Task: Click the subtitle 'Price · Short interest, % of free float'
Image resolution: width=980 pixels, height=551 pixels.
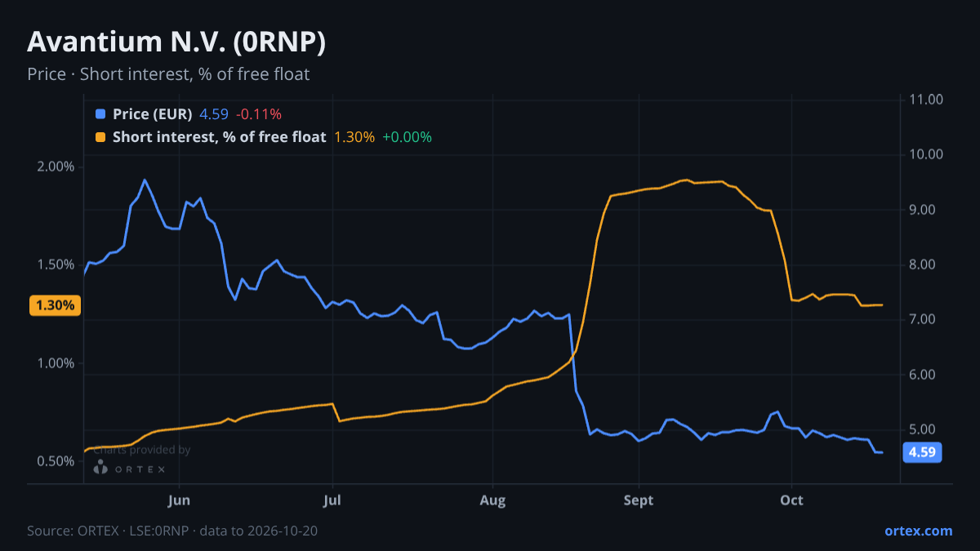Action: pos(168,74)
